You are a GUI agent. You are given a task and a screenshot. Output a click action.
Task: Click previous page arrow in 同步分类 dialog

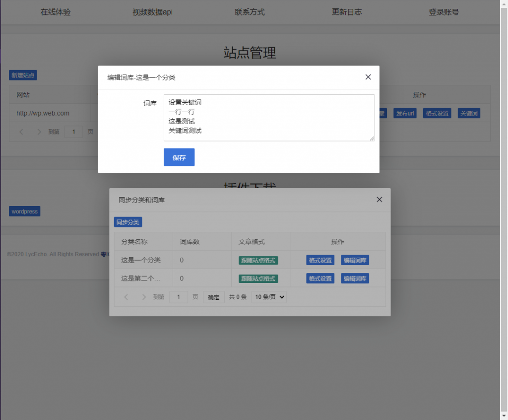[x=126, y=297]
